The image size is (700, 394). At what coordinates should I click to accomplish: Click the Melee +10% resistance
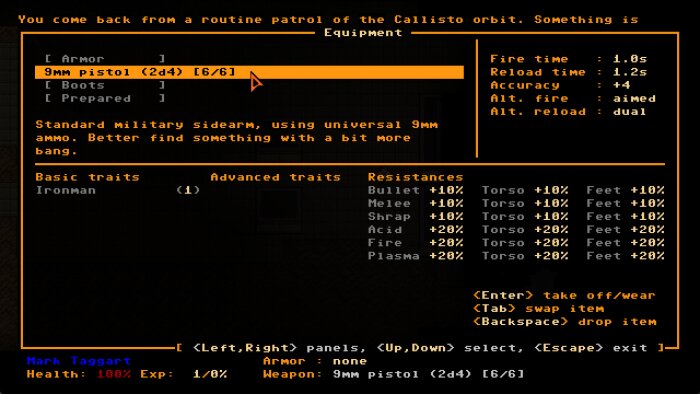pos(415,203)
